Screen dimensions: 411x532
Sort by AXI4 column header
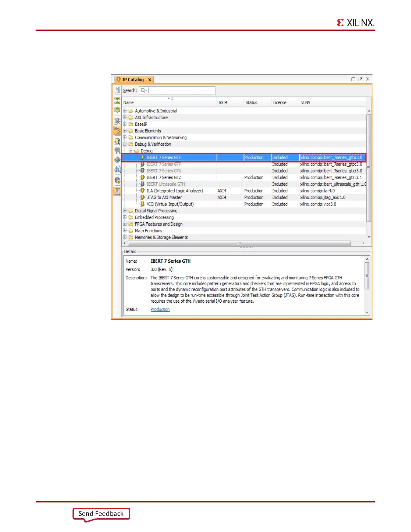tap(230, 102)
